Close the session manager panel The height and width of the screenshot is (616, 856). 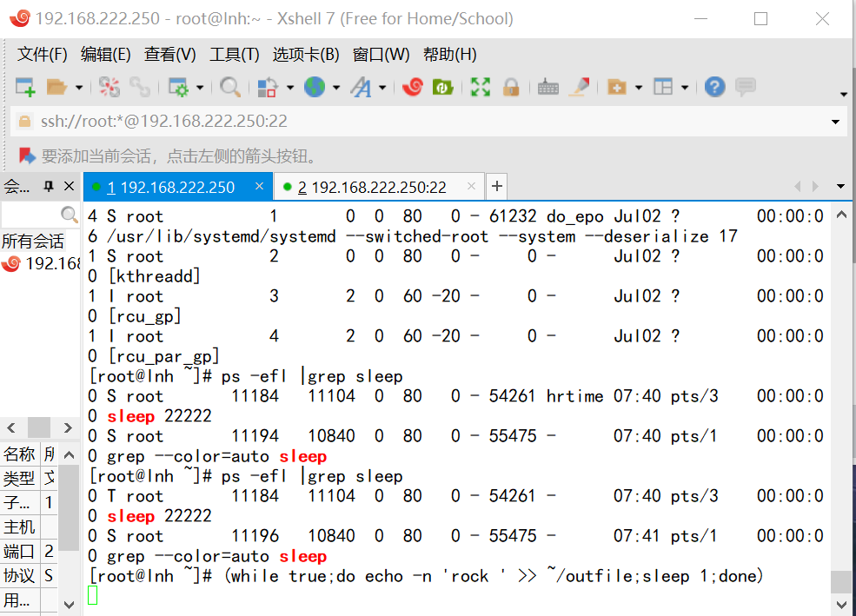tap(70, 187)
